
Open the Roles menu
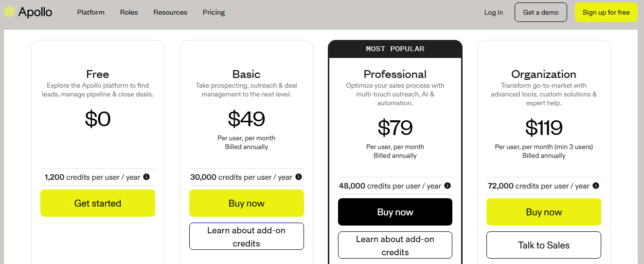129,12
